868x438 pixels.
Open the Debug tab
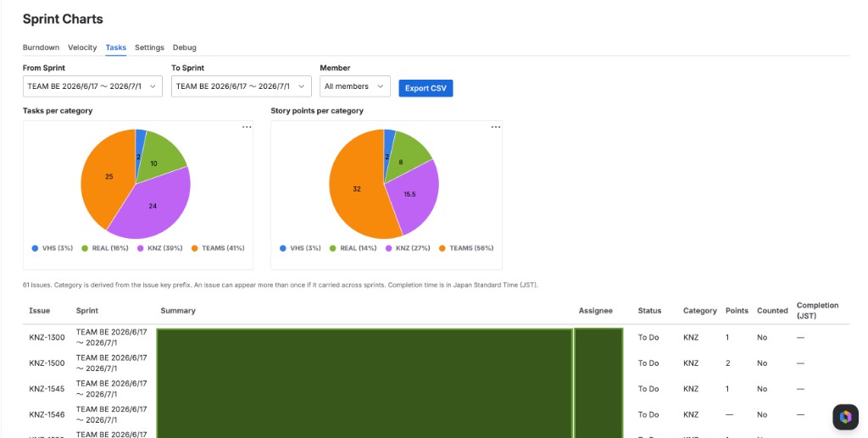pyautogui.click(x=184, y=47)
